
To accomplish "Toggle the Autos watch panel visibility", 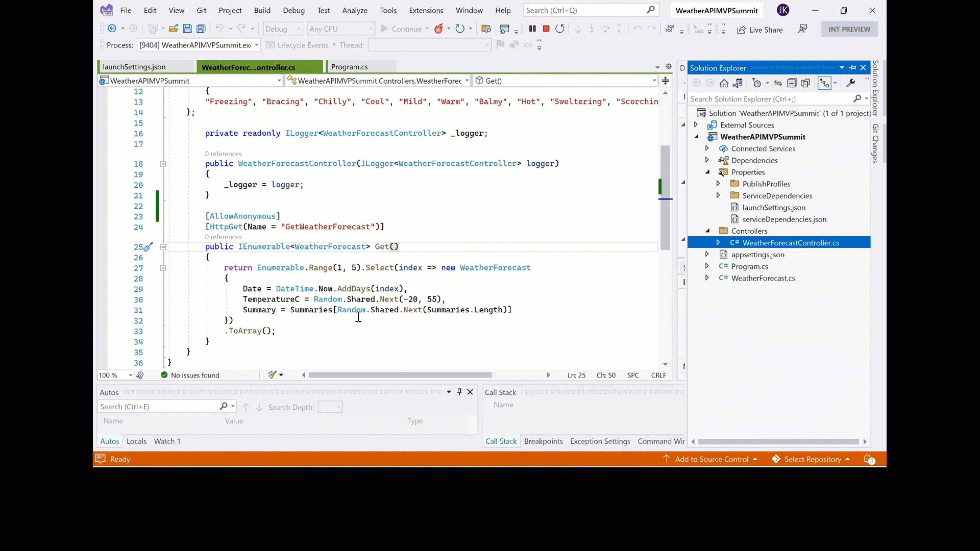I will pos(460,392).
